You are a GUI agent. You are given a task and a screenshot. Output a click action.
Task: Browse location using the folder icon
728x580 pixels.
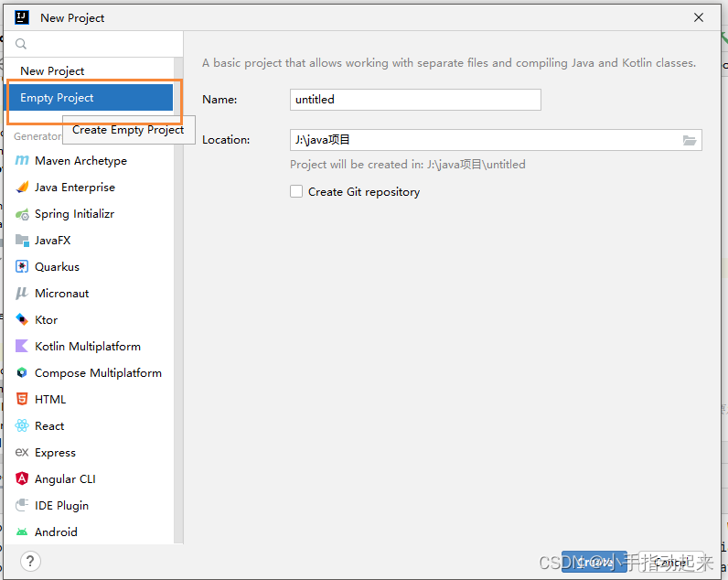(690, 140)
